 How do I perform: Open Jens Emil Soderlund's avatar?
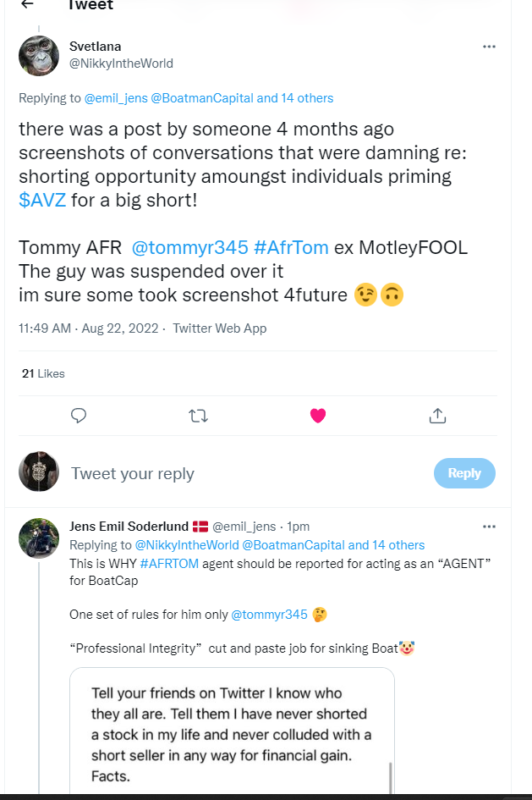coord(39,539)
